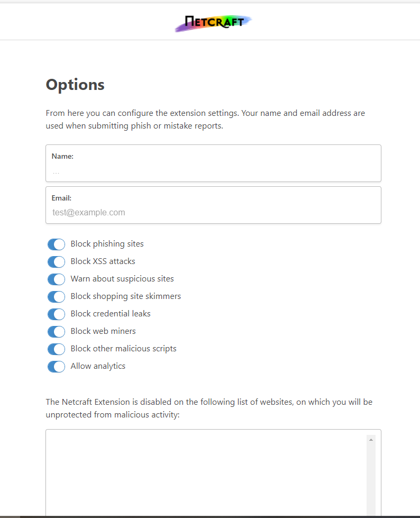
Task: Click the Netcraft logo
Action: [x=214, y=22]
